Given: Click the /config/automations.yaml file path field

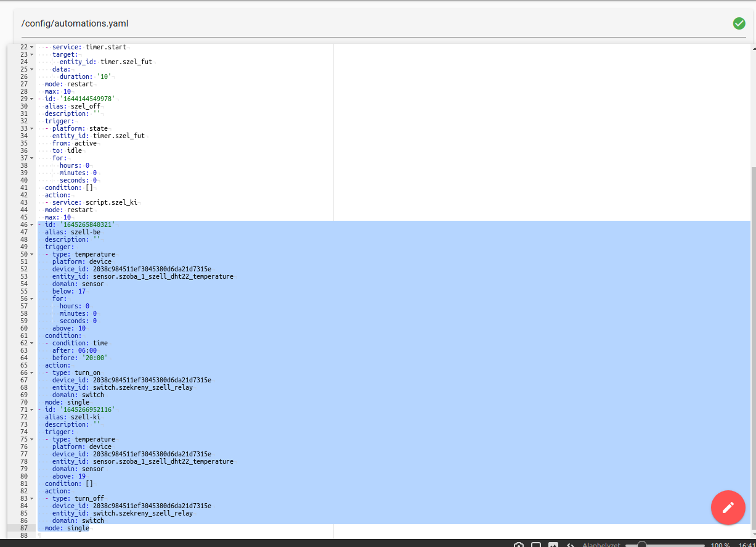Looking at the screenshot, I should coord(75,23).
